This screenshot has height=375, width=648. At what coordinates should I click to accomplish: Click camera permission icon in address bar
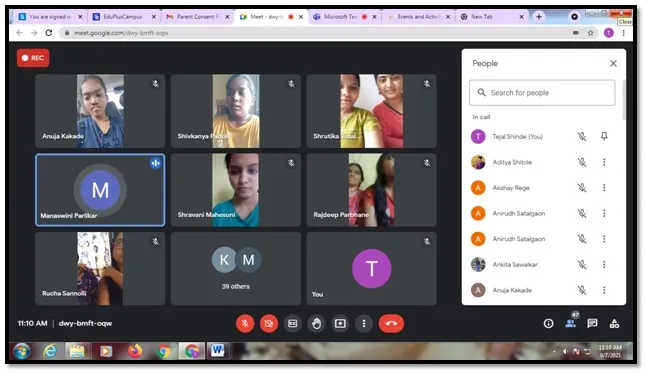[576, 33]
